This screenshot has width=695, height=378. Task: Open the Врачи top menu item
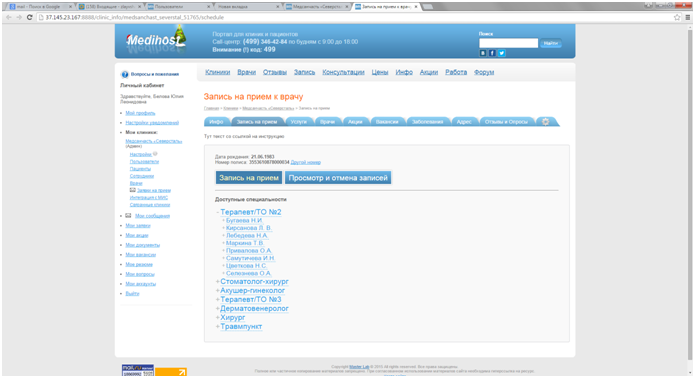click(x=246, y=72)
